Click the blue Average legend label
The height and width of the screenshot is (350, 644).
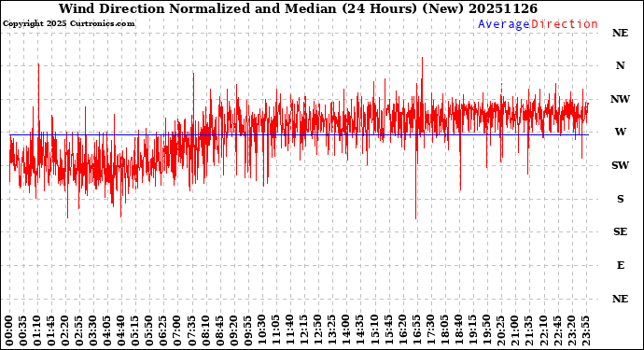click(x=504, y=24)
